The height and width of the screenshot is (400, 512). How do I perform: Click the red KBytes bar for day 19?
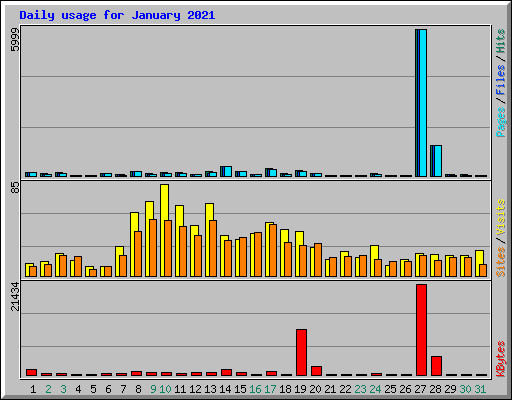[301, 352]
